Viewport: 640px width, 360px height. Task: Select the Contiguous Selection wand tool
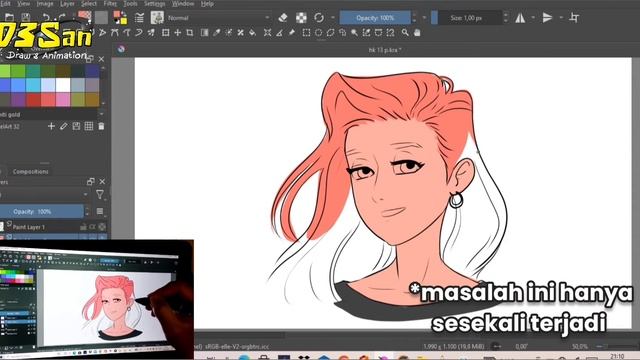pos(354,33)
